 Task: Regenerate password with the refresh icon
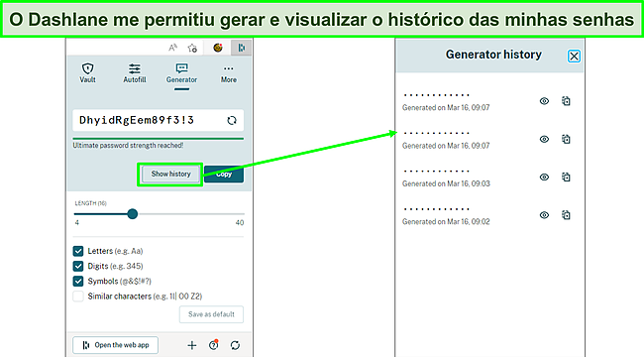click(x=232, y=120)
